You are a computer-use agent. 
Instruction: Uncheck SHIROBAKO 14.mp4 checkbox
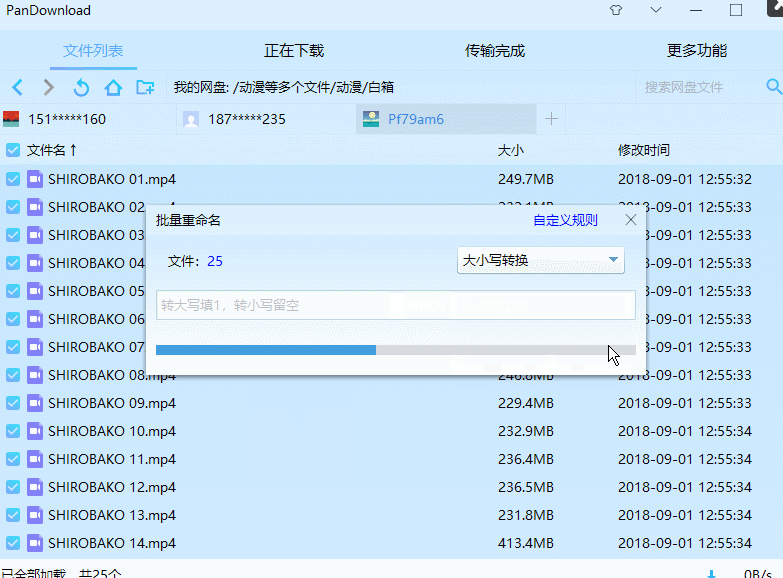click(x=13, y=543)
